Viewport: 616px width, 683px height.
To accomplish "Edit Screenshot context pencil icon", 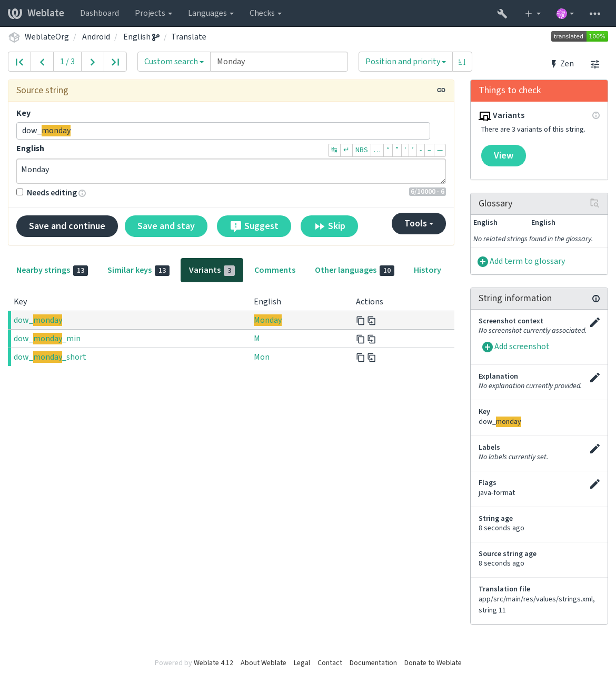I will (x=595, y=322).
